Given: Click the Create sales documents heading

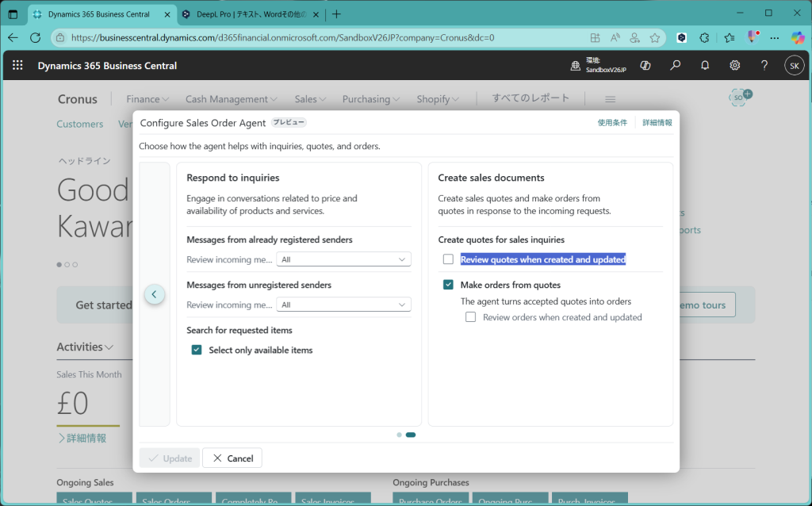Looking at the screenshot, I should (491, 178).
